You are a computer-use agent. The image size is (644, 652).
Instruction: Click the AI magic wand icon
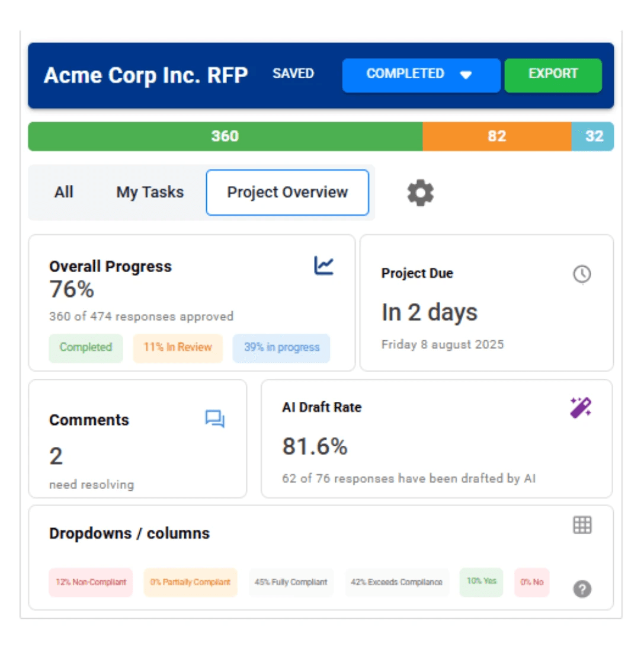[581, 407]
